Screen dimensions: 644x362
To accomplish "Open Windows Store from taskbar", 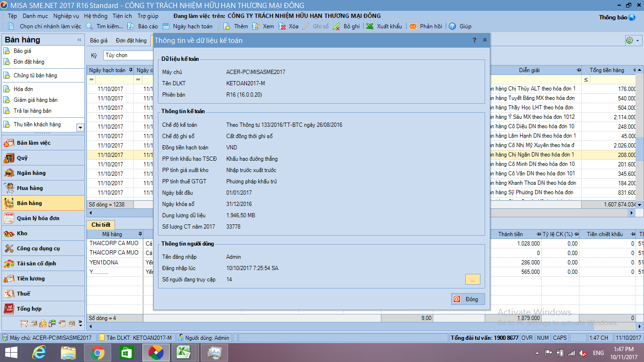I will (x=126, y=352).
